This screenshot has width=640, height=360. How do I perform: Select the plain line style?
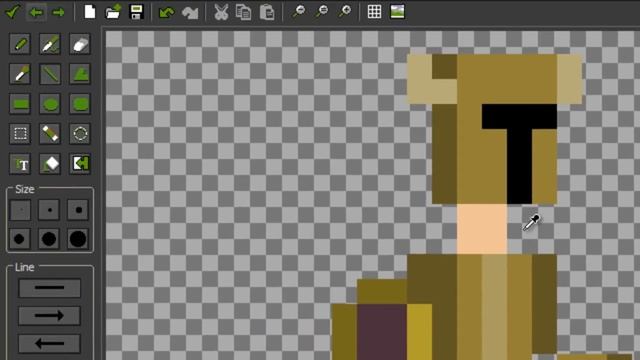(x=49, y=288)
